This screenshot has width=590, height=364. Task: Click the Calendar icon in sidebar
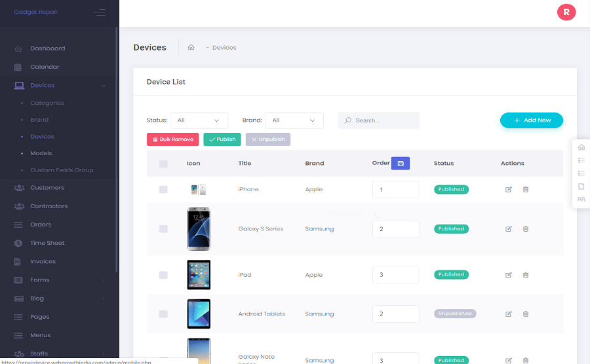pyautogui.click(x=18, y=67)
